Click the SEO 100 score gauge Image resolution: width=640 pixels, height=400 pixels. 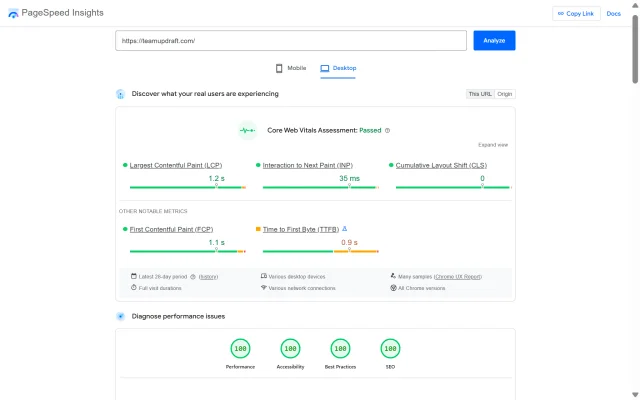[390, 349]
